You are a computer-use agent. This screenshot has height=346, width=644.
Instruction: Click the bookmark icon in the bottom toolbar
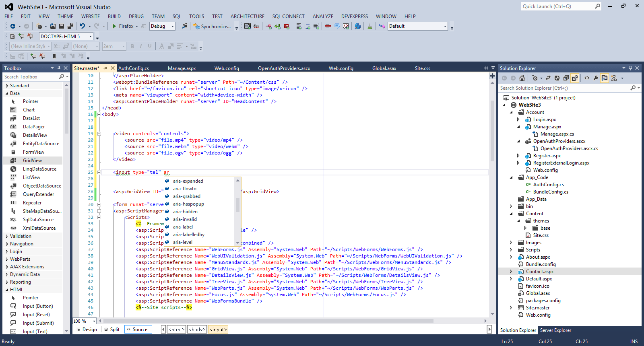[54, 56]
